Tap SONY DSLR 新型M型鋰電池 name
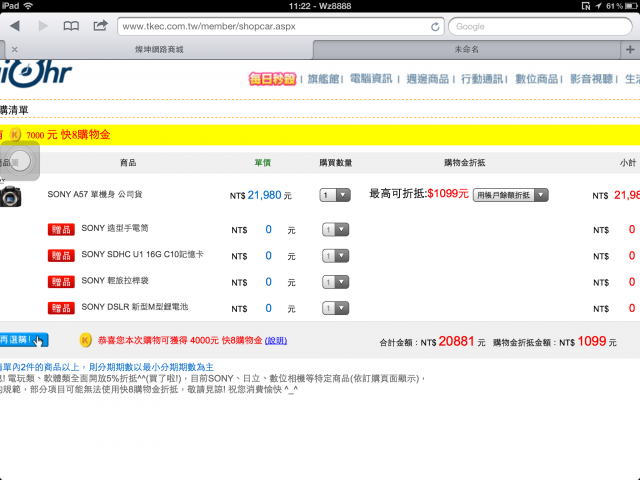Image resolution: width=640 pixels, height=480 pixels. click(x=135, y=307)
